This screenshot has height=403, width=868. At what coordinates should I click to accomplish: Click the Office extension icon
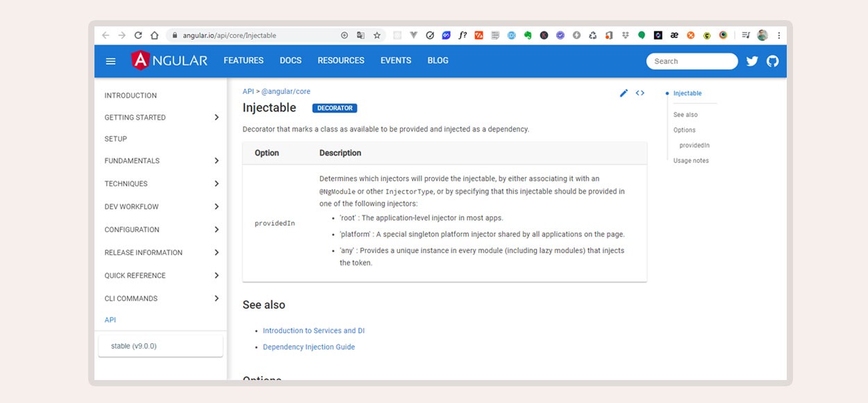tap(609, 35)
